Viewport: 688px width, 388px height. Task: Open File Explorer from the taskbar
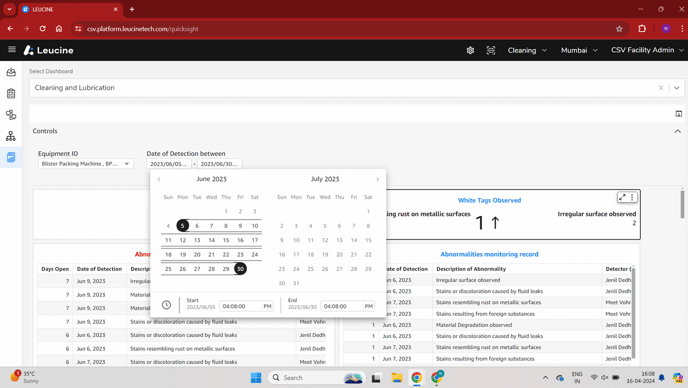point(397,377)
